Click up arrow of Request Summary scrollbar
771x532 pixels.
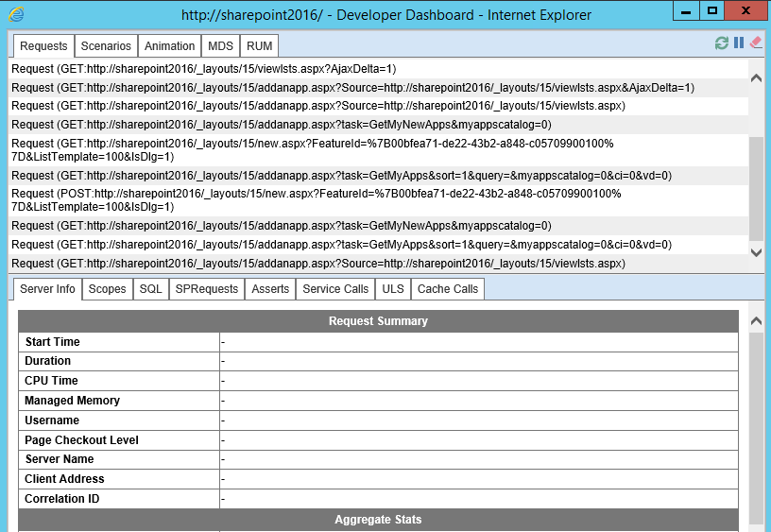point(756,321)
